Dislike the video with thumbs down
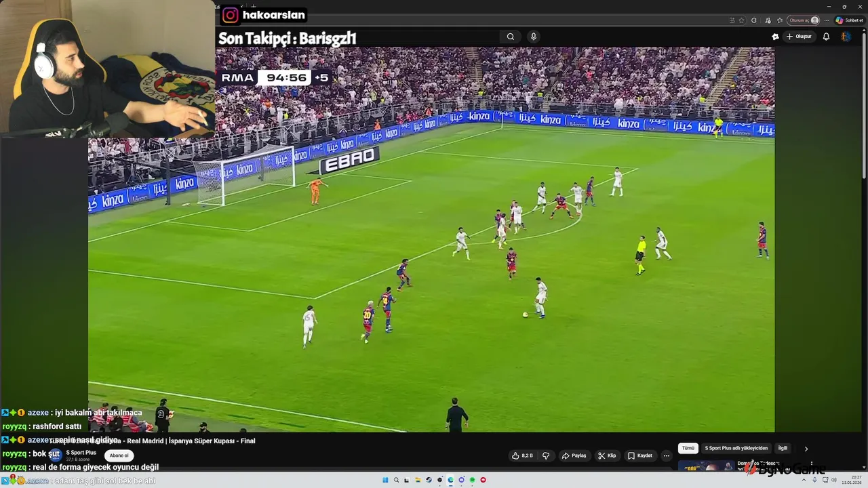This screenshot has width=868, height=488. [546, 455]
